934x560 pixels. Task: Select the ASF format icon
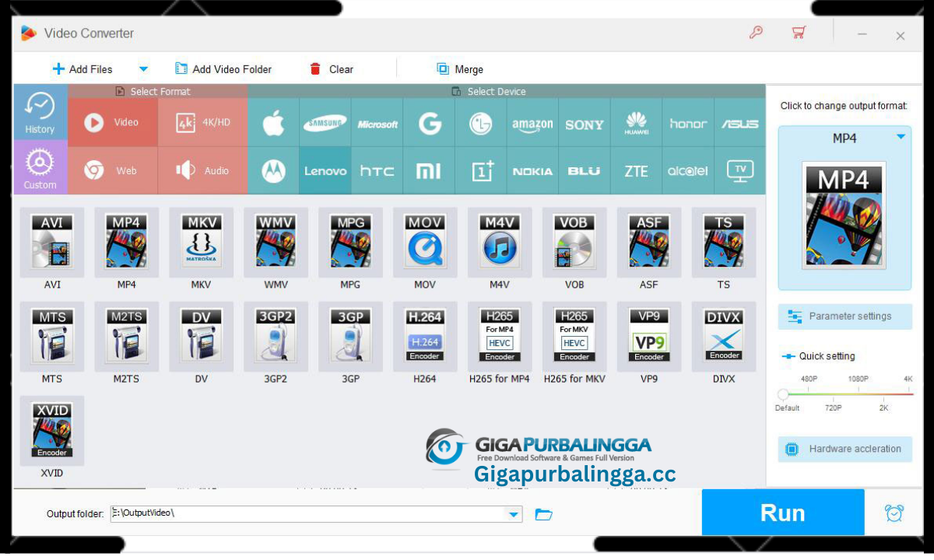coord(649,242)
